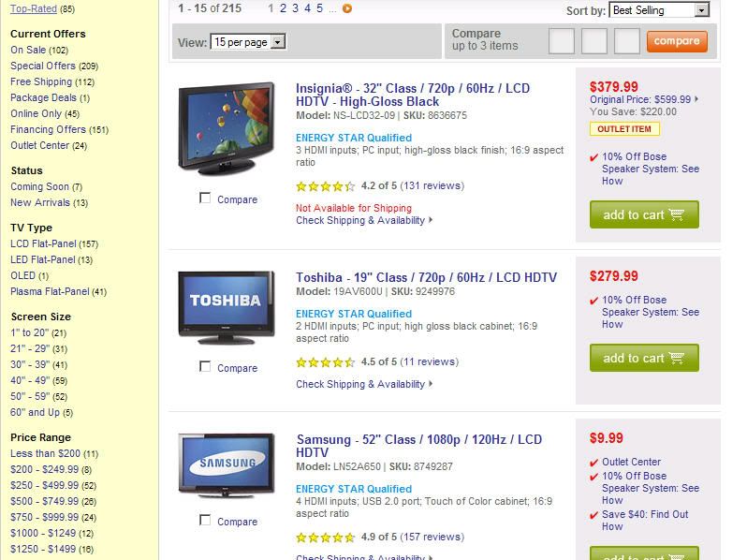Open the View 15 per page dropdown
This screenshot has height=560, width=747.
(x=248, y=42)
